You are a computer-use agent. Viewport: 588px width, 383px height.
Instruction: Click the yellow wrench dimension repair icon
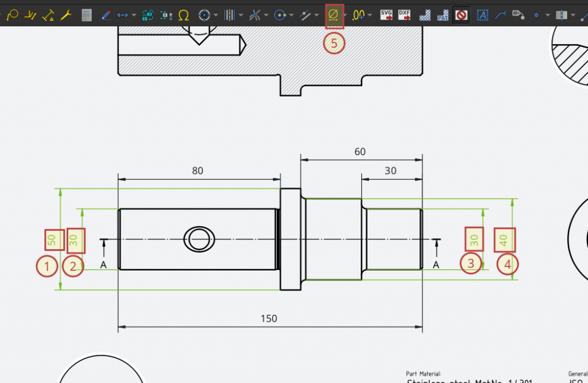66,15
